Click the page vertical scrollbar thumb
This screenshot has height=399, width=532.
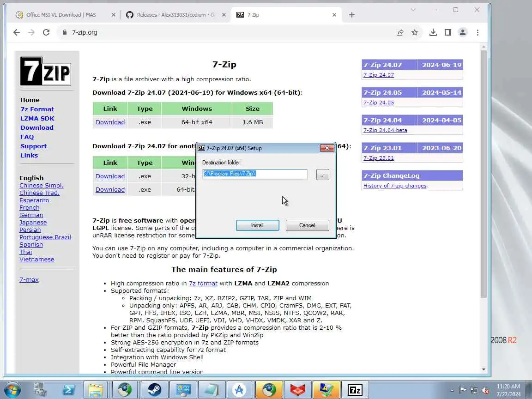484,174
